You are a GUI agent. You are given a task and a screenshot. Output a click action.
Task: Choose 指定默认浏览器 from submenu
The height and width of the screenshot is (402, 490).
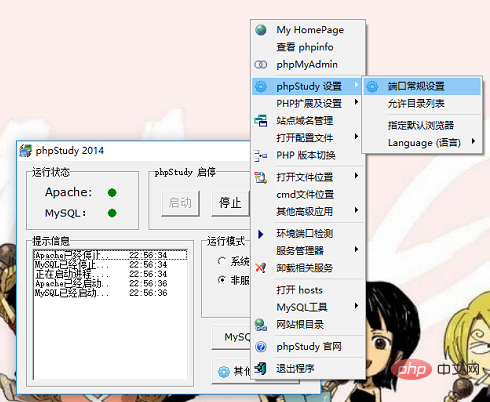[x=422, y=125]
